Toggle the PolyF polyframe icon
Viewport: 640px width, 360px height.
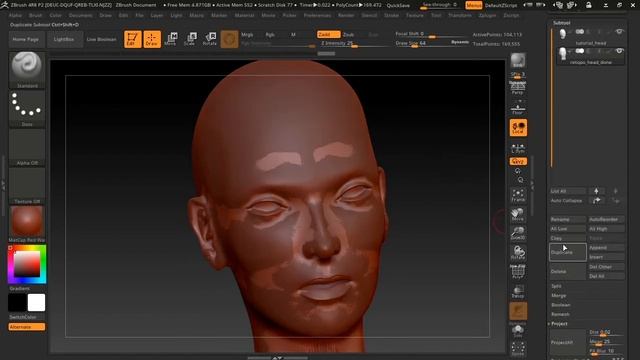pyautogui.click(x=518, y=271)
